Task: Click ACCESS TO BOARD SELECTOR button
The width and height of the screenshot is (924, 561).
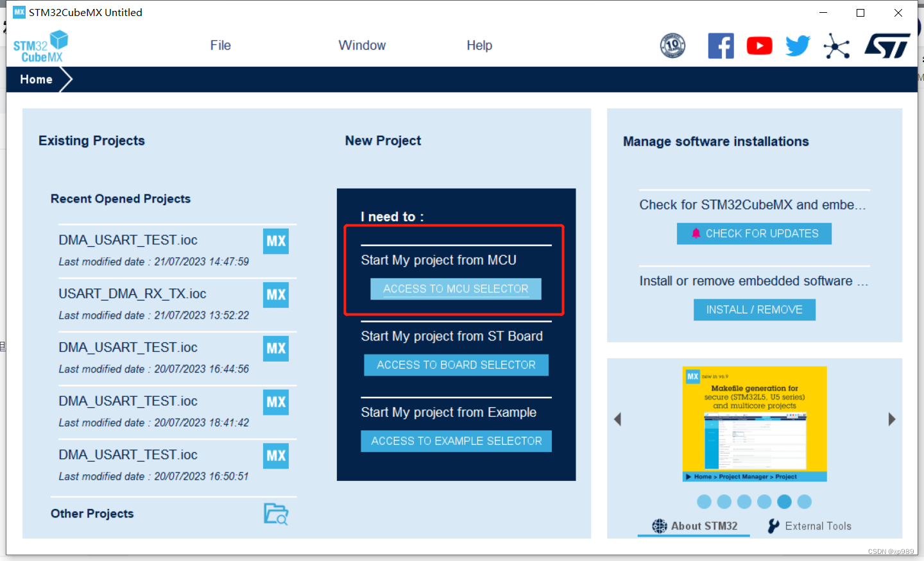Action: [x=456, y=365]
